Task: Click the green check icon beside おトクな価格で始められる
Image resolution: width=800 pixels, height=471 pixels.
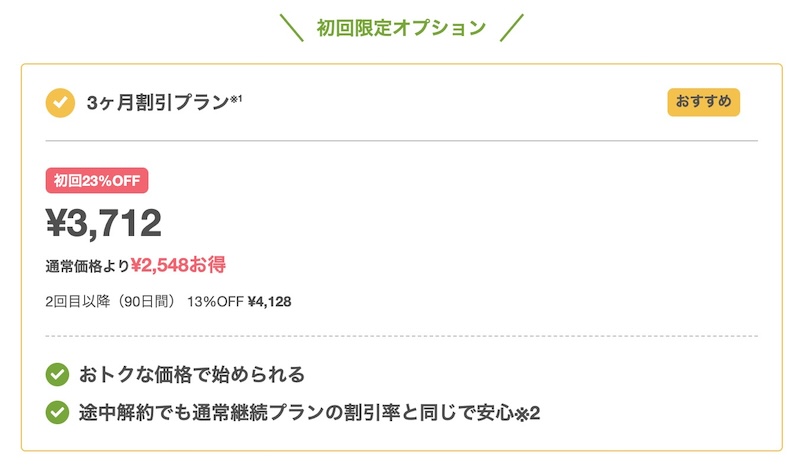Action: pyautogui.click(x=57, y=375)
